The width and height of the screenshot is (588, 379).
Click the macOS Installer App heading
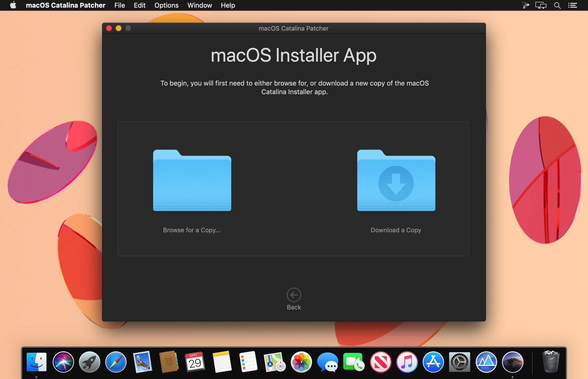pos(294,55)
